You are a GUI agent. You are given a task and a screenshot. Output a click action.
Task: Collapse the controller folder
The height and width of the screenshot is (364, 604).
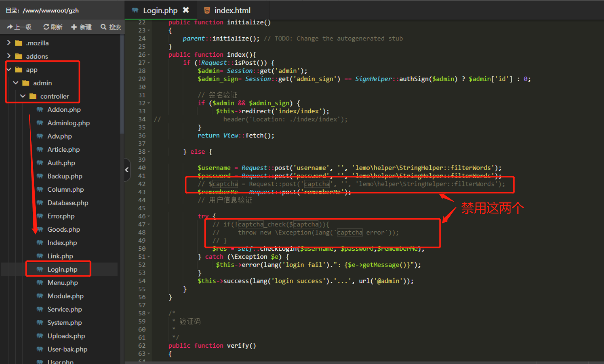click(x=23, y=96)
